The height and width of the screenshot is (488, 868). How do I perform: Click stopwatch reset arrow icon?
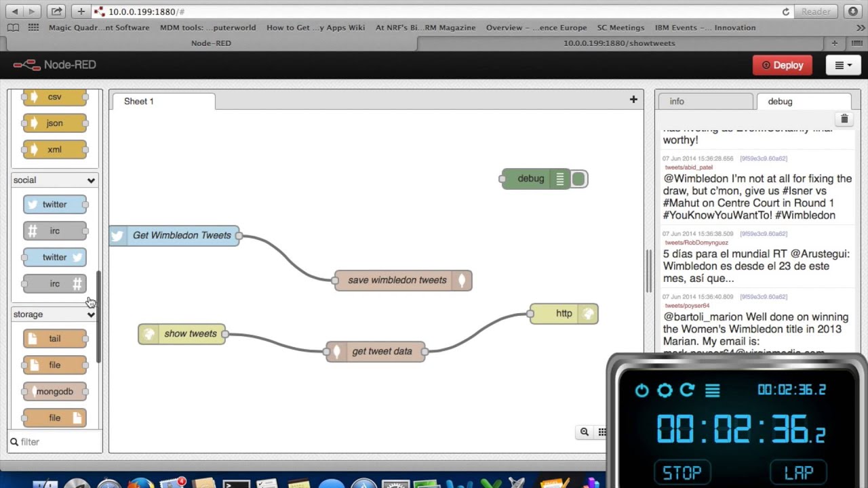[688, 390]
